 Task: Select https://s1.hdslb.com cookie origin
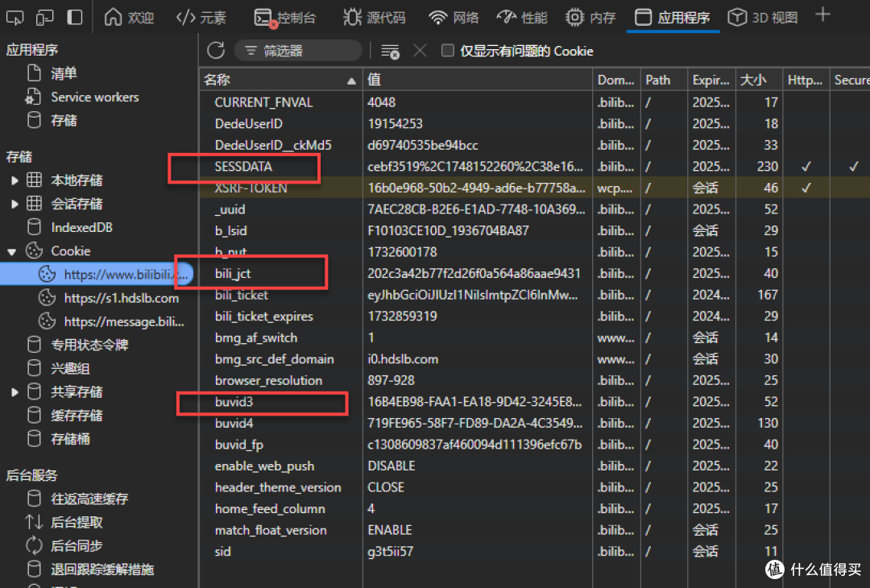tap(122, 298)
